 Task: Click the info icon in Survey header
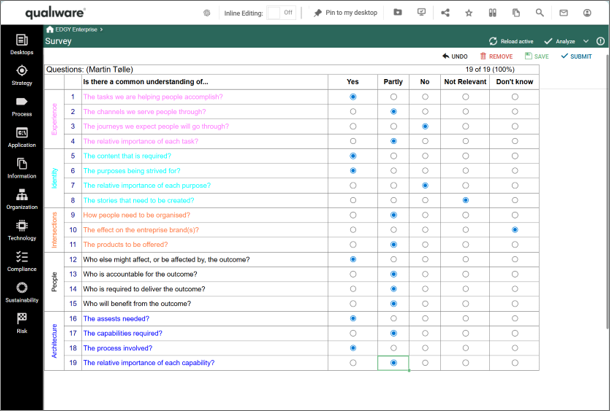point(601,41)
